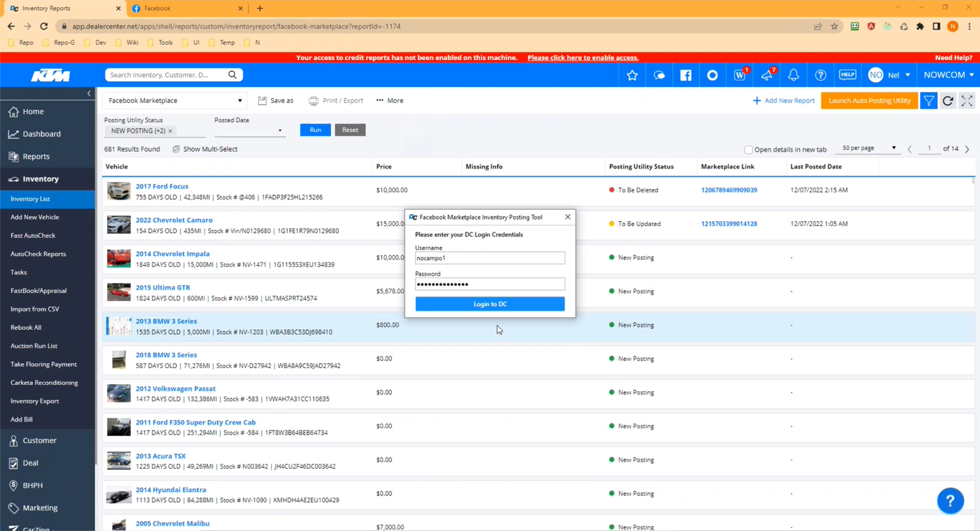
Task: Open the megaphone announcements icon
Action: coord(767,75)
